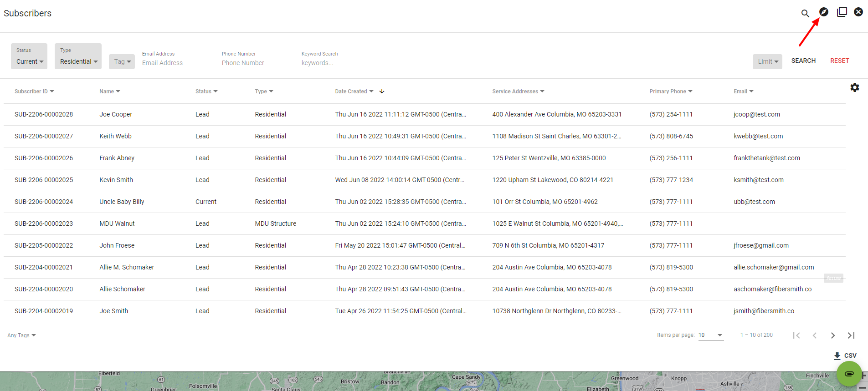Click the Current status of Uncle Baby Billy
The image size is (868, 391).
[206, 202]
